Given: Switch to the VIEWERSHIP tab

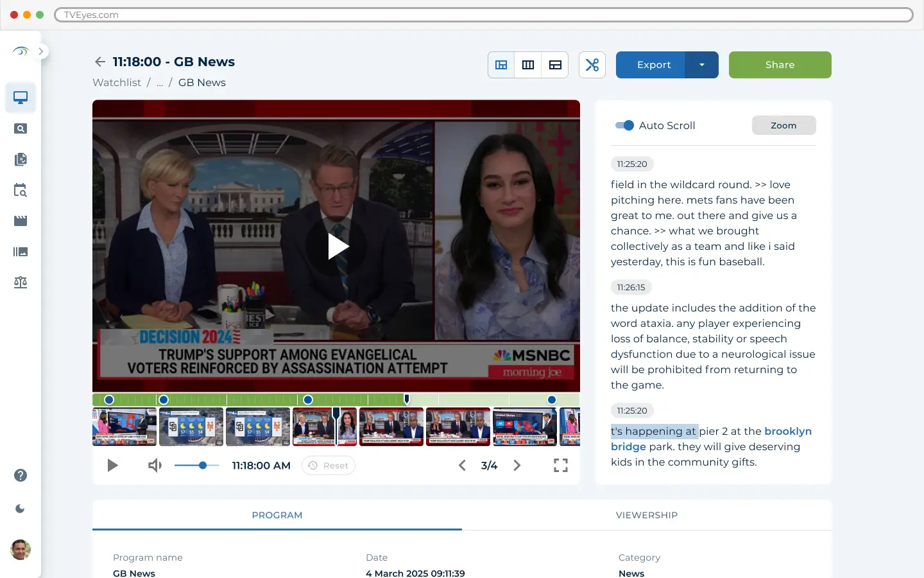Looking at the screenshot, I should (646, 515).
